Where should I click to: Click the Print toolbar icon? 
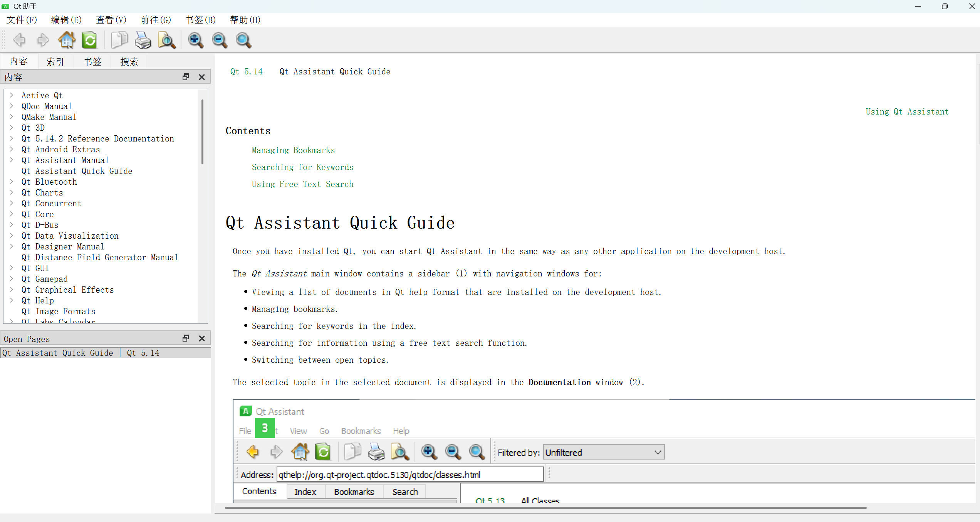[143, 40]
